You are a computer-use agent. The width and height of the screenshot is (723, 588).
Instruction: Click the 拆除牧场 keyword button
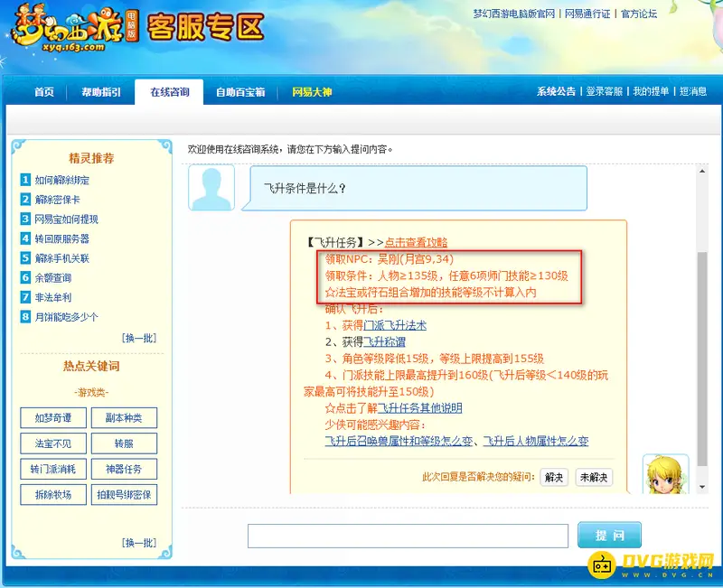tap(53, 495)
